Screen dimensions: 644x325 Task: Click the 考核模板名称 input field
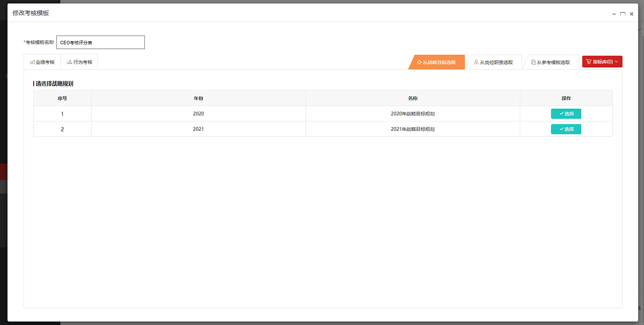pyautogui.click(x=101, y=42)
